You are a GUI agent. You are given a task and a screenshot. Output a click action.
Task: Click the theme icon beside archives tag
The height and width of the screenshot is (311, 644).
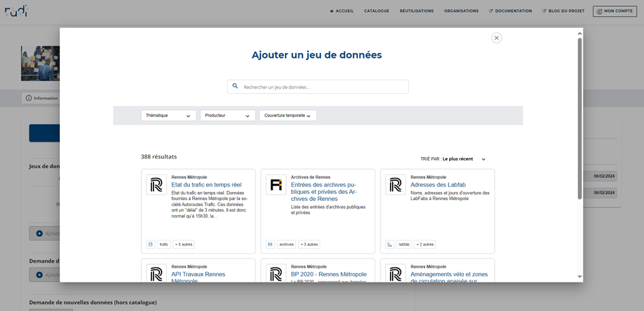(x=271, y=244)
